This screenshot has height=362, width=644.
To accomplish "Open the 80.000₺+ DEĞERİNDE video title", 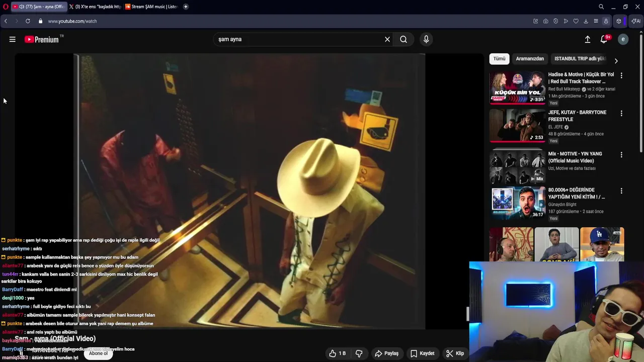I will click(x=577, y=194).
